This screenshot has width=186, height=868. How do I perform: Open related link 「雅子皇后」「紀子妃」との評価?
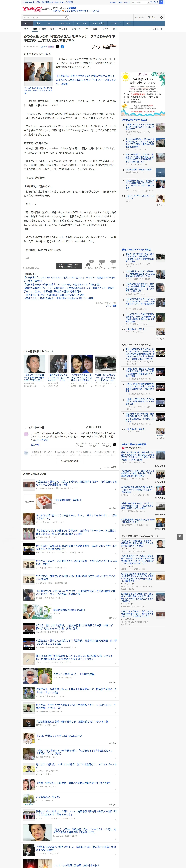click(x=54, y=295)
